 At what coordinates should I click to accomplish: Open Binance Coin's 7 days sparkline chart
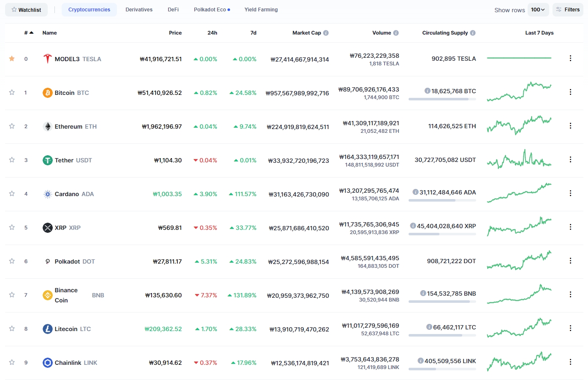tap(519, 294)
